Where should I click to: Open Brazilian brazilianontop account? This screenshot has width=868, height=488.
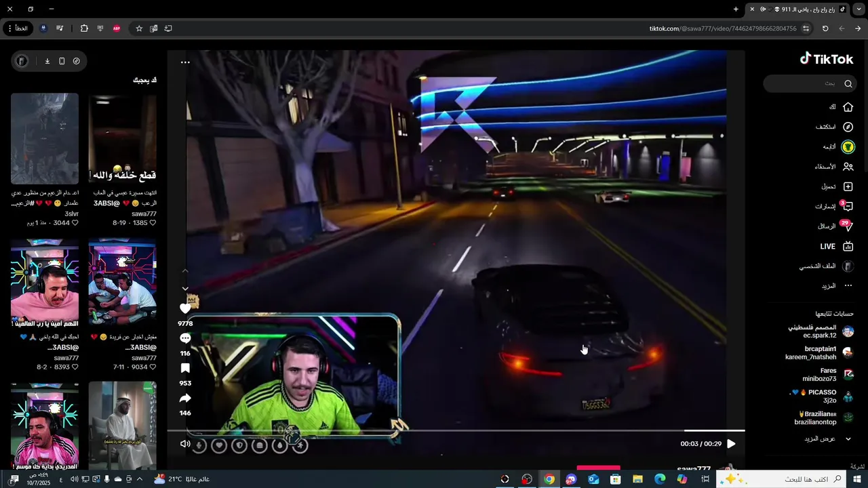tap(824, 418)
